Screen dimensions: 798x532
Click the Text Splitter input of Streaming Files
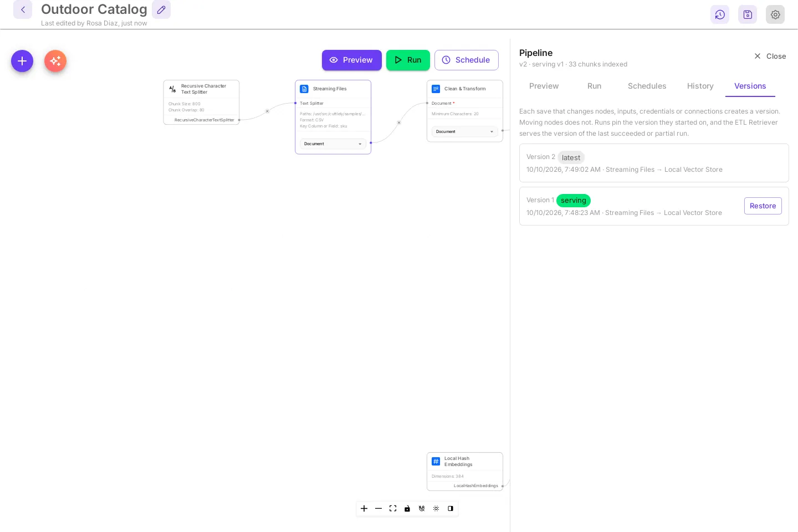tap(311, 103)
